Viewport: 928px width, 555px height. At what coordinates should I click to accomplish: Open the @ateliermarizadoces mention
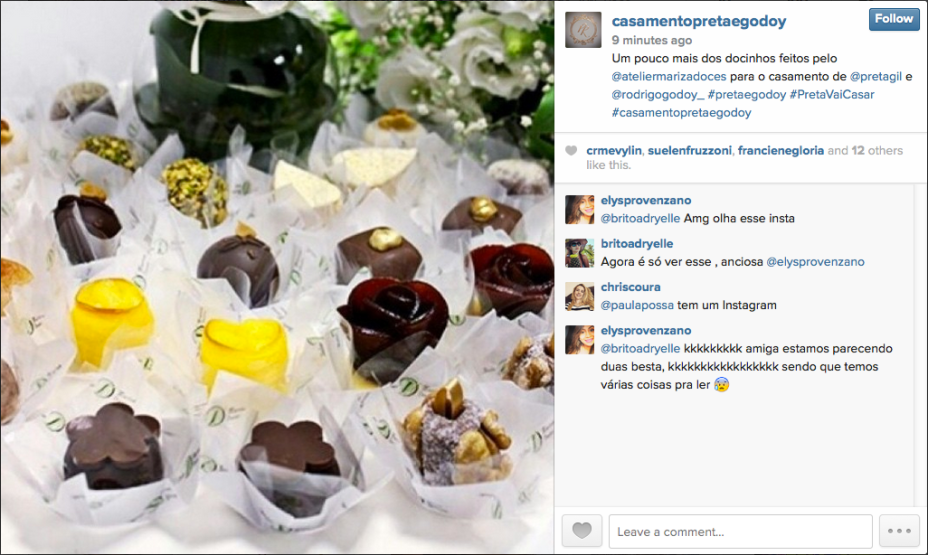pyautogui.click(x=668, y=76)
